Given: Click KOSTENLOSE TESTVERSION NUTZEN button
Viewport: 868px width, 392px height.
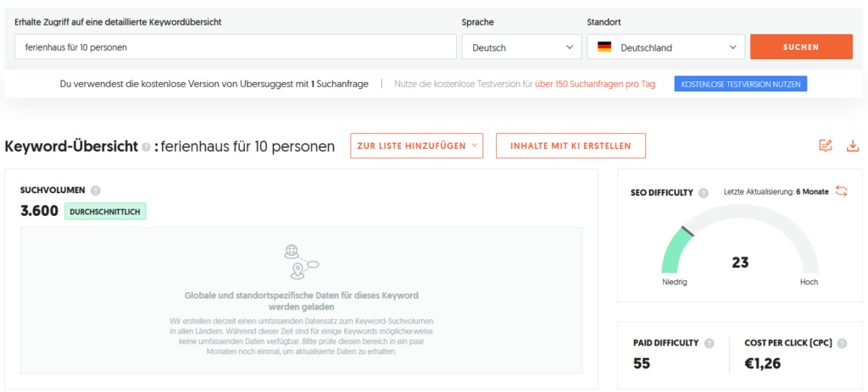Looking at the screenshot, I should [741, 84].
